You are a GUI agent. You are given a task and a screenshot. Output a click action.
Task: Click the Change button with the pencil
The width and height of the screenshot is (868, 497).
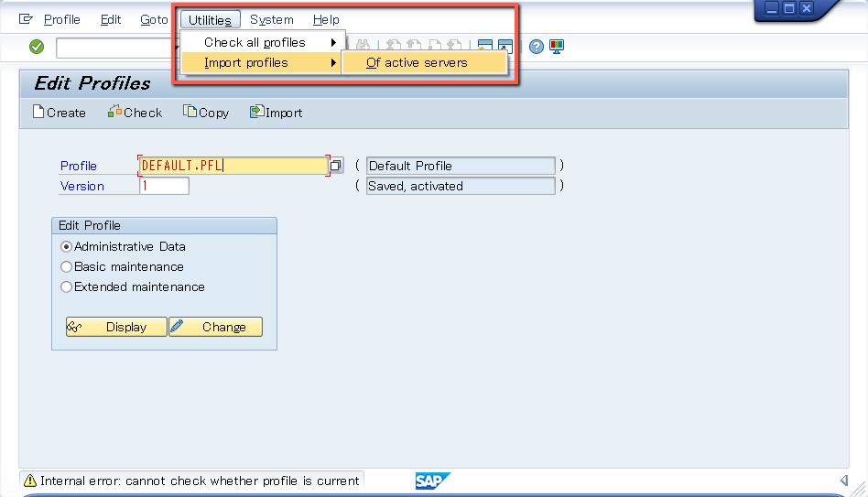pos(215,327)
